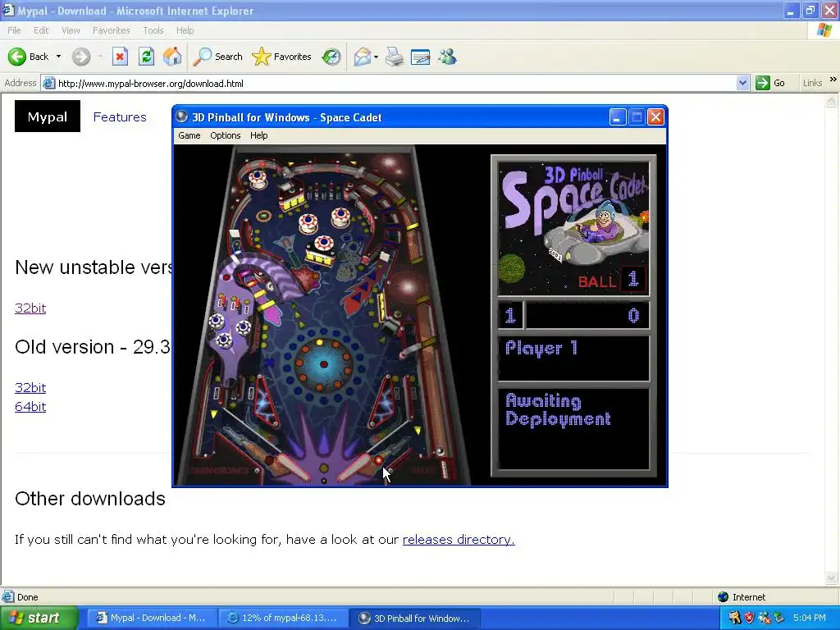This screenshot has width=840, height=630.
Task: Click the keys tray icon in system tray
Action: coord(734,619)
